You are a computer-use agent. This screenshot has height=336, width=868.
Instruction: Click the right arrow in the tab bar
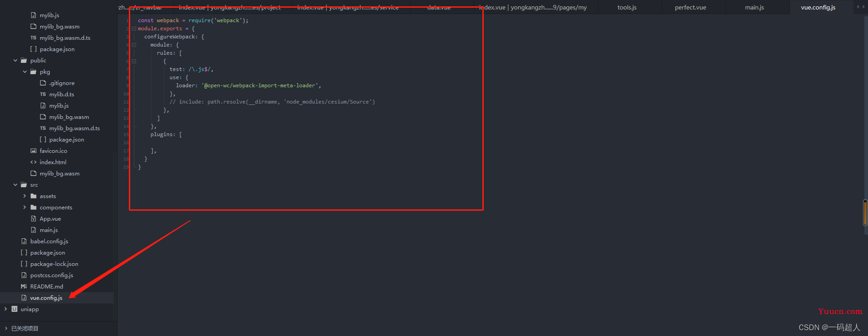[863, 7]
